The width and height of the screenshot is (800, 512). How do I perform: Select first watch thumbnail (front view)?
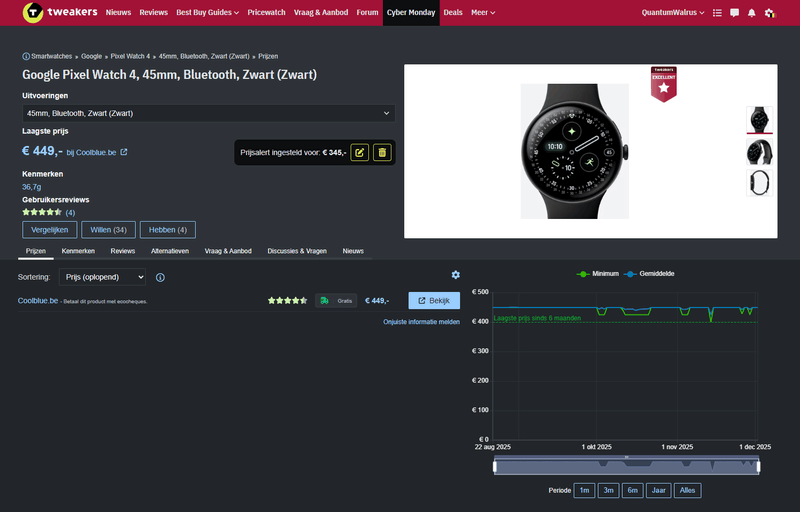coord(759,120)
